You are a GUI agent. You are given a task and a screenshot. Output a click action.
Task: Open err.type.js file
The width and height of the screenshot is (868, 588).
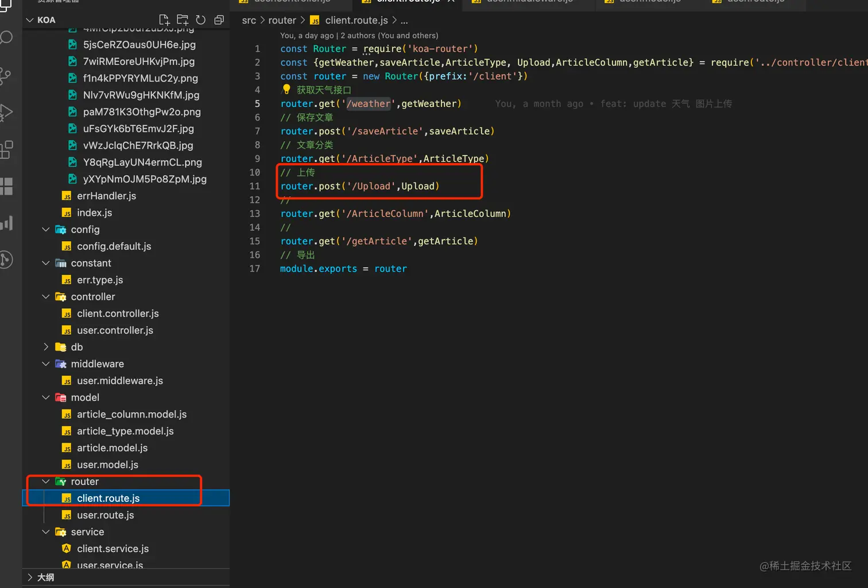(x=100, y=280)
